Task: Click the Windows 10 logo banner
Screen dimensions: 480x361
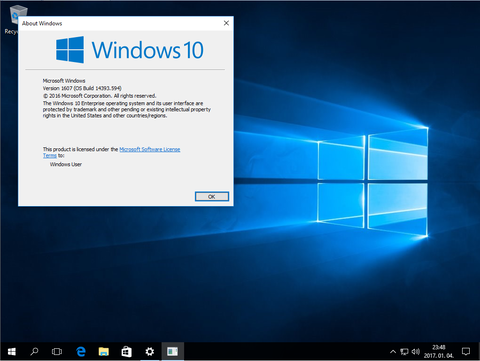Action: [129, 50]
